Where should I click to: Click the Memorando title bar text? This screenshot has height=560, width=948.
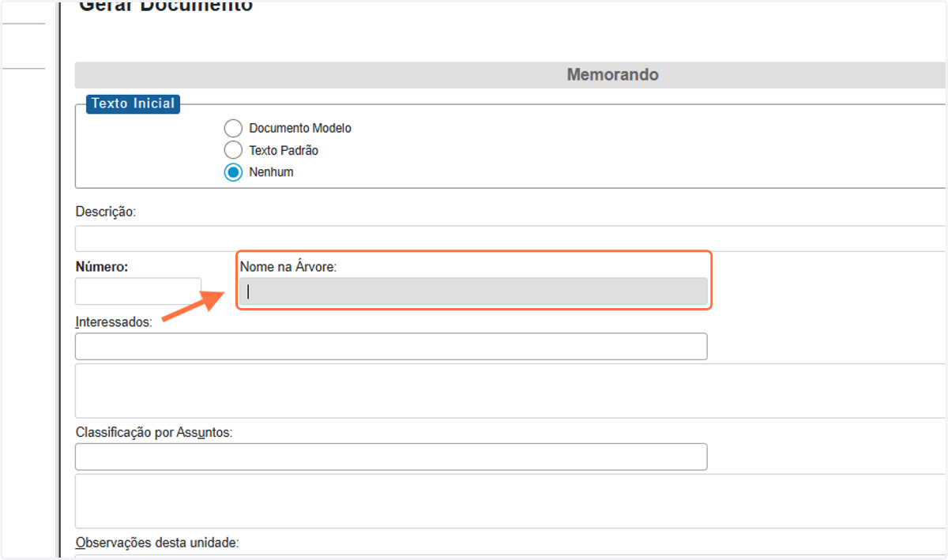pos(612,75)
